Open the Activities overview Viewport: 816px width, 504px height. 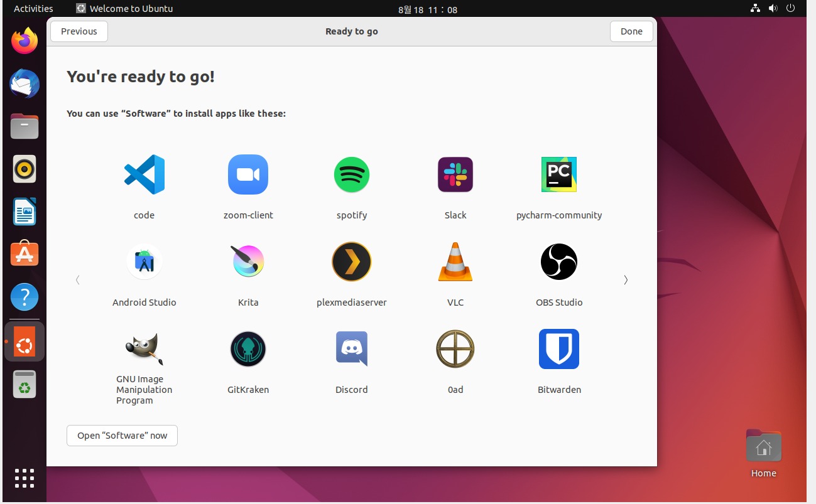(x=33, y=9)
